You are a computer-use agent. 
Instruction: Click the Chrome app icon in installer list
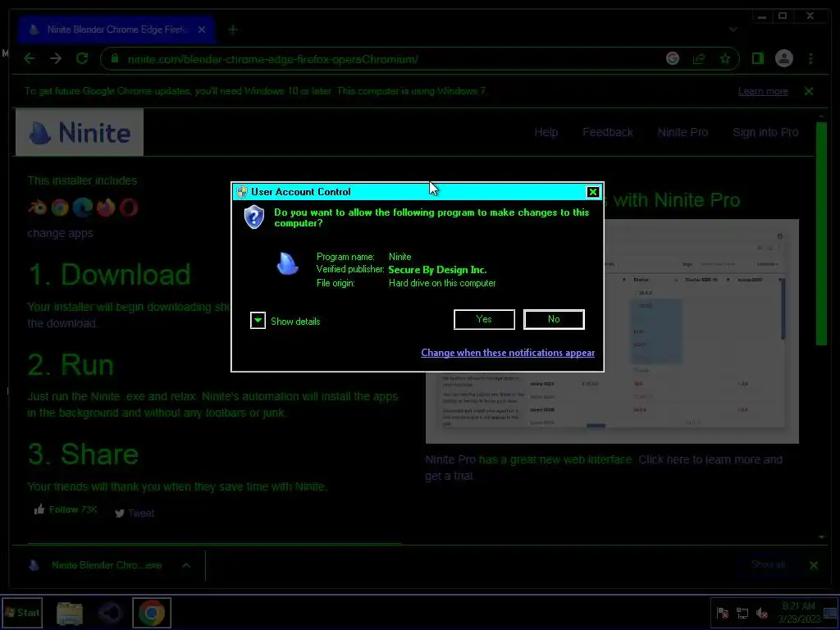[60, 208]
